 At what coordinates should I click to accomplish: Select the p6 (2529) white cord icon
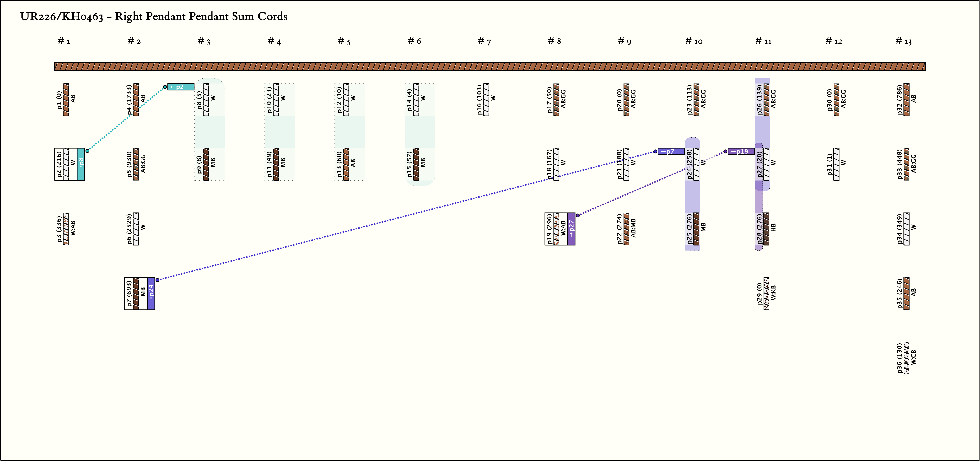136,229
